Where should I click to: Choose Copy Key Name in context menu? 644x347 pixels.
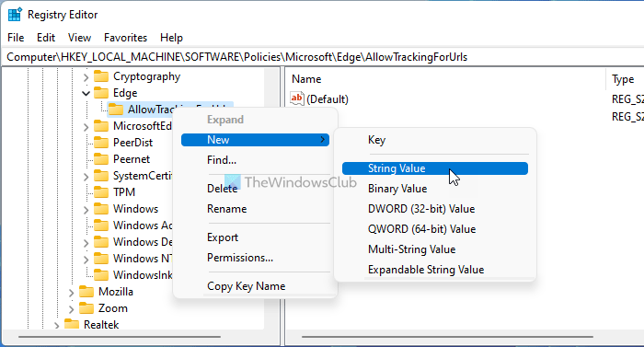click(255, 286)
